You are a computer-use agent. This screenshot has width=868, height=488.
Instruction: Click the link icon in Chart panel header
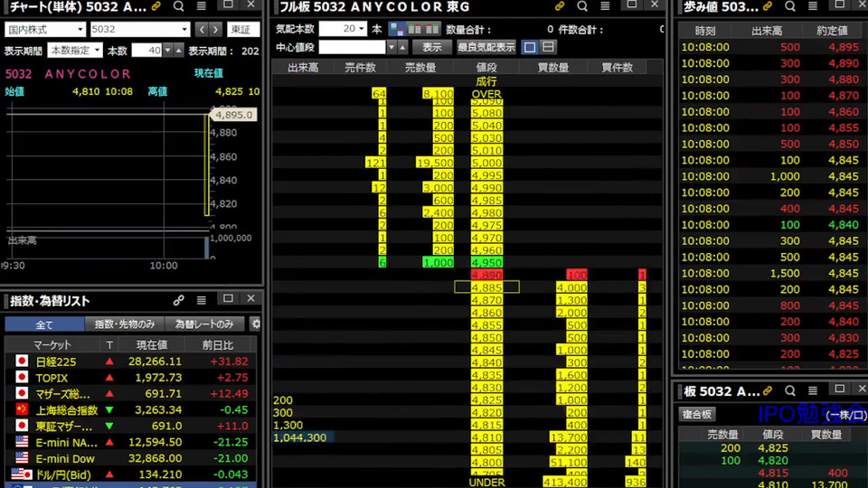click(156, 6)
